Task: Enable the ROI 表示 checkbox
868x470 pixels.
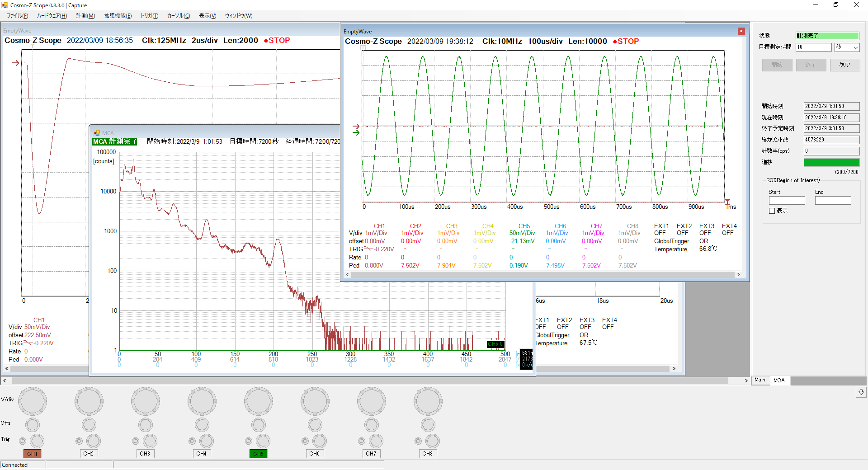Action: [x=772, y=211]
